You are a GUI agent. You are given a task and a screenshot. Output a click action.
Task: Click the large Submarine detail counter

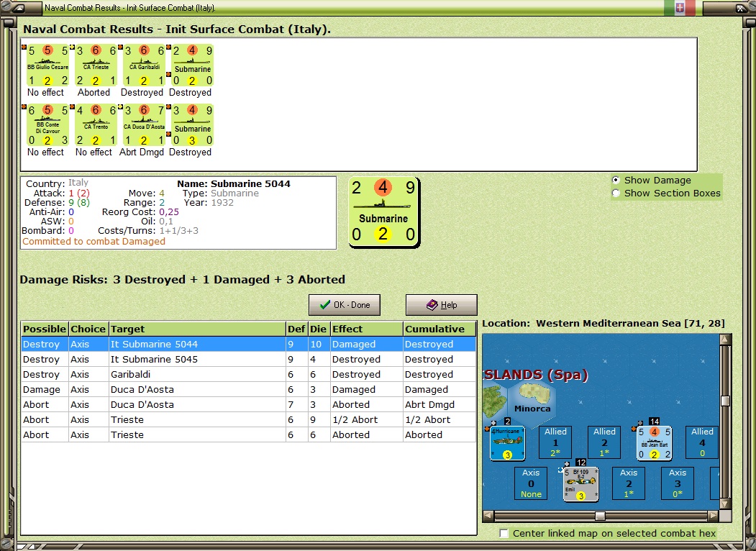(x=384, y=212)
